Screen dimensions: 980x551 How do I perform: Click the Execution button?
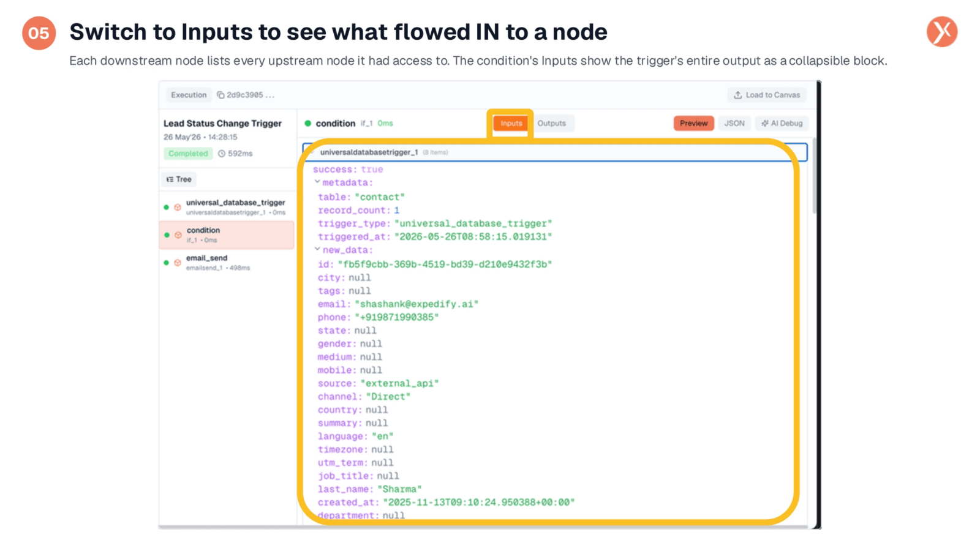[x=189, y=95]
